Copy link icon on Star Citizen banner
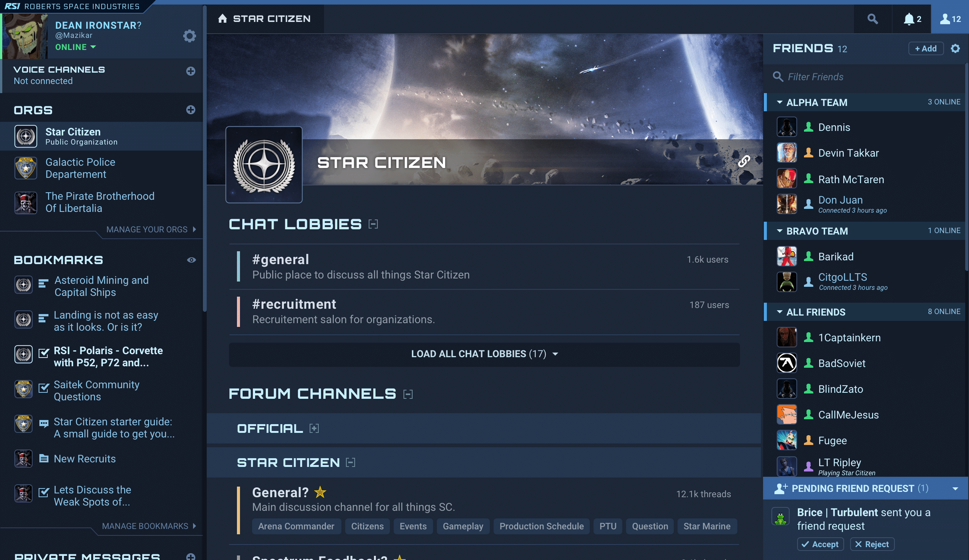Viewport: 969px width, 560px height. point(744,162)
